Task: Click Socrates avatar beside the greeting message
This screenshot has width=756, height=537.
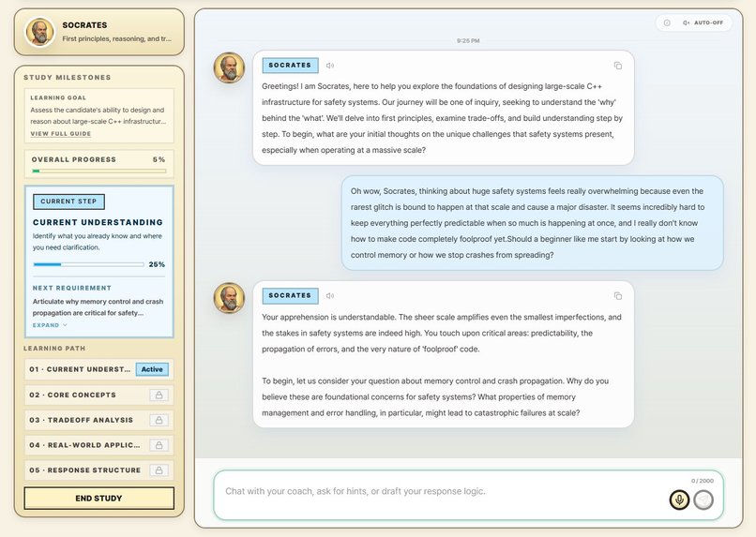Action: click(229, 67)
